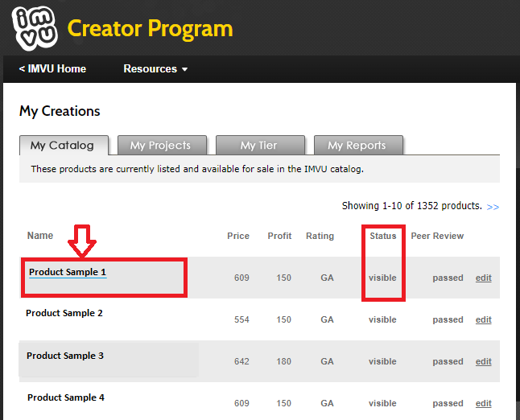This screenshot has width=520, height=420.
Task: Open Product Sample 4
Action: point(66,397)
